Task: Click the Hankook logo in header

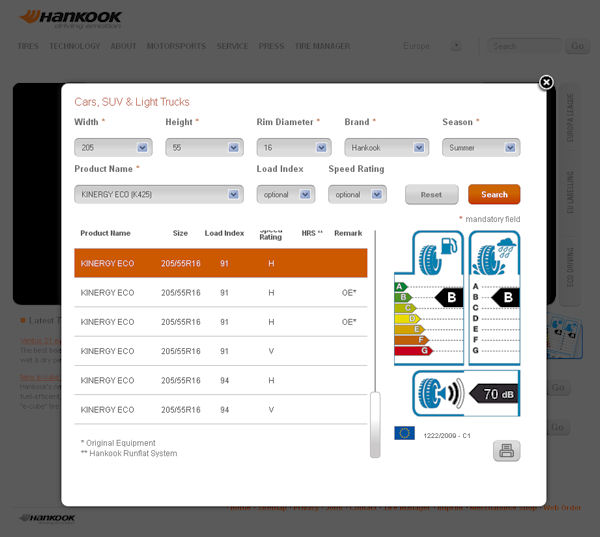Action: [x=70, y=19]
